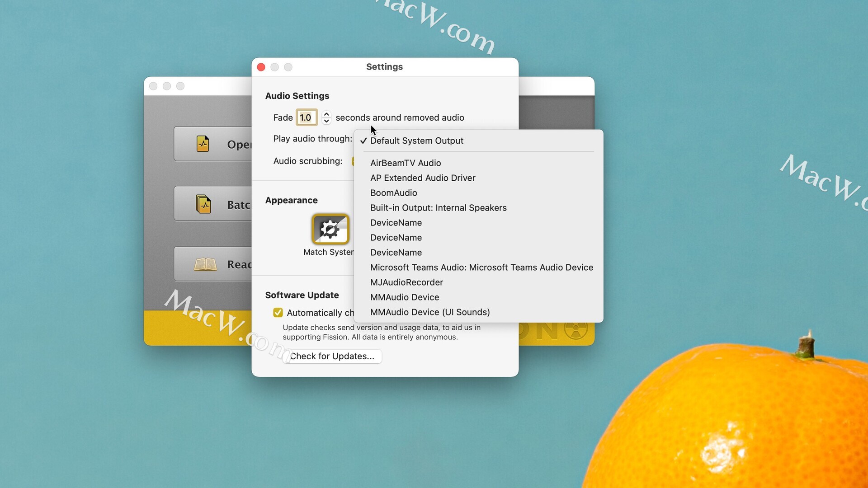Click Batch button's document stack icon in Fission window
This screenshot has height=488, width=868.
pos(203,204)
